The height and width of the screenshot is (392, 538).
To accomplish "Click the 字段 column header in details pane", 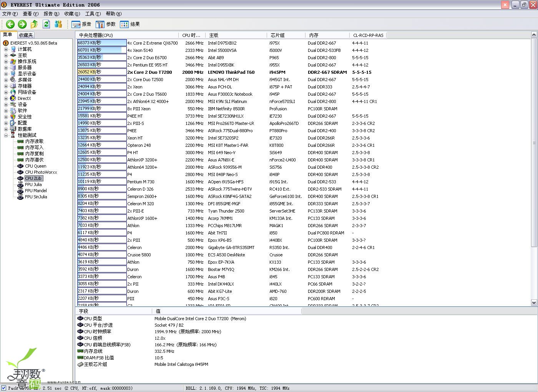I will click(x=114, y=311).
